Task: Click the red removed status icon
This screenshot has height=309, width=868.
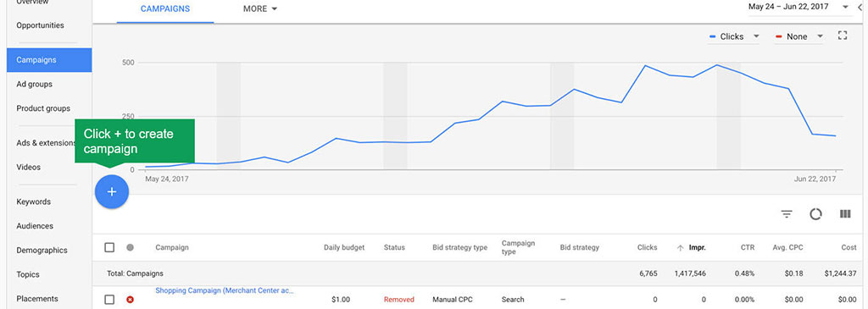Action: 130,300
